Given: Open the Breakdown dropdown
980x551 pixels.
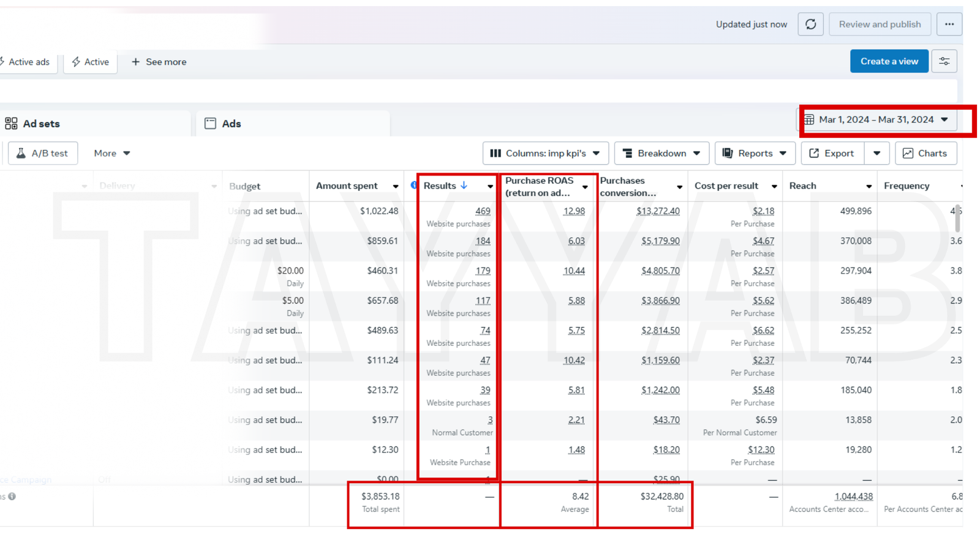Looking at the screenshot, I should click(x=661, y=153).
